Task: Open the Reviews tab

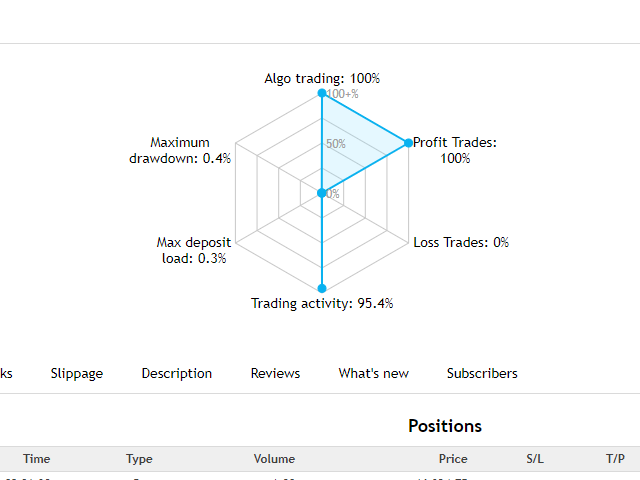Action: (275, 373)
